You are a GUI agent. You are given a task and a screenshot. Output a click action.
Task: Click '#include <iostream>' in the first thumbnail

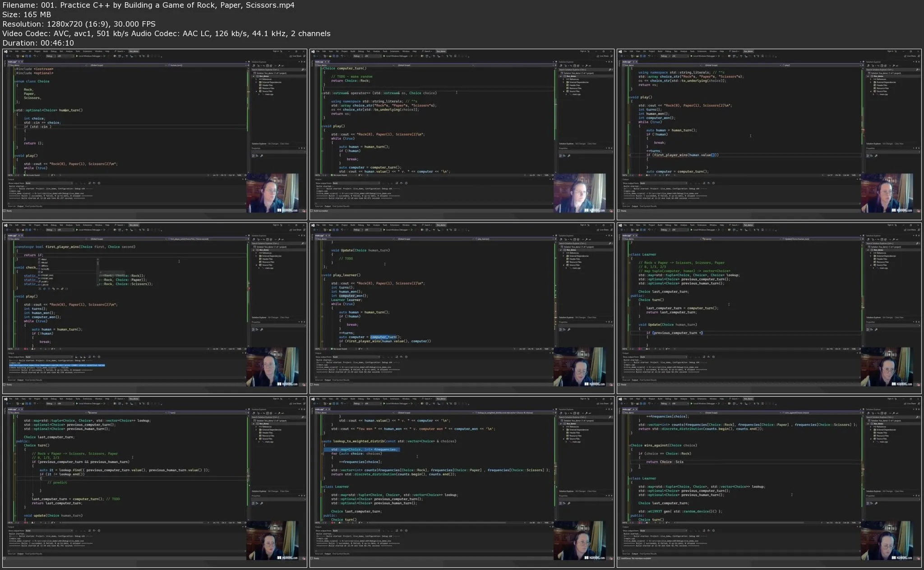point(35,69)
